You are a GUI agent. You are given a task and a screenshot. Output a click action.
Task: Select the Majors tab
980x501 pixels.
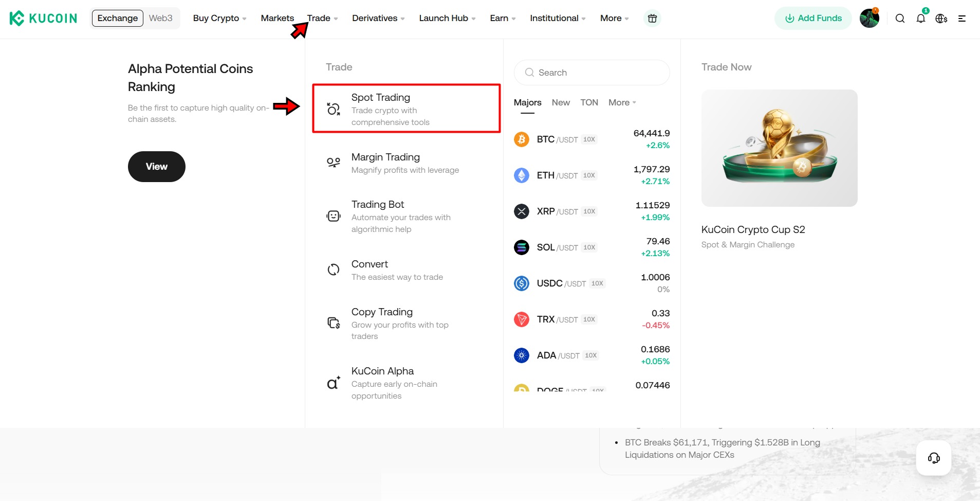pyautogui.click(x=528, y=102)
